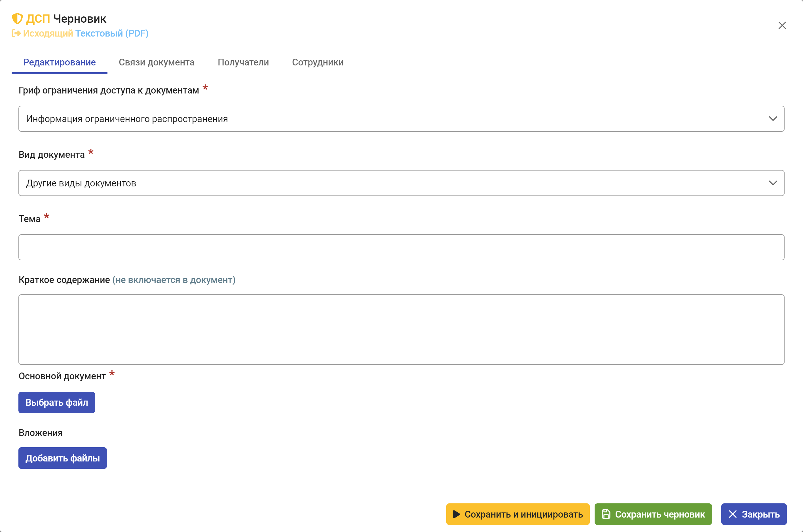
Task: Click the chevron in the Гриф dropdown
Action: [773, 119]
